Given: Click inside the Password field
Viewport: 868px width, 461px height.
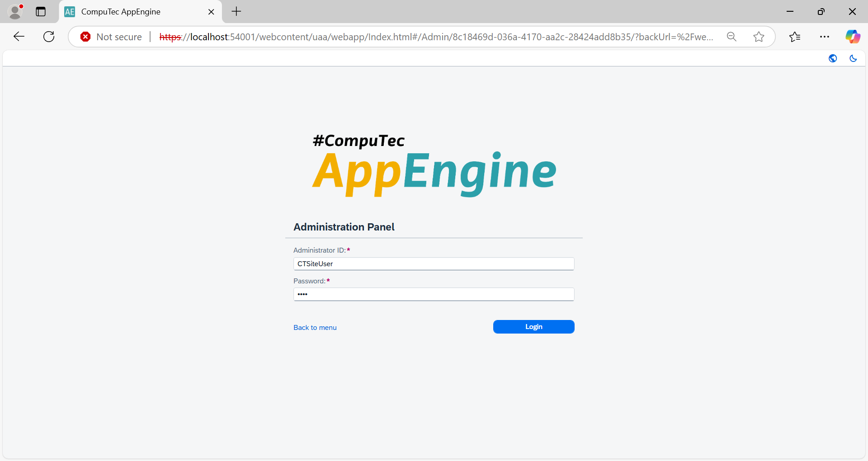Looking at the screenshot, I should [433, 294].
